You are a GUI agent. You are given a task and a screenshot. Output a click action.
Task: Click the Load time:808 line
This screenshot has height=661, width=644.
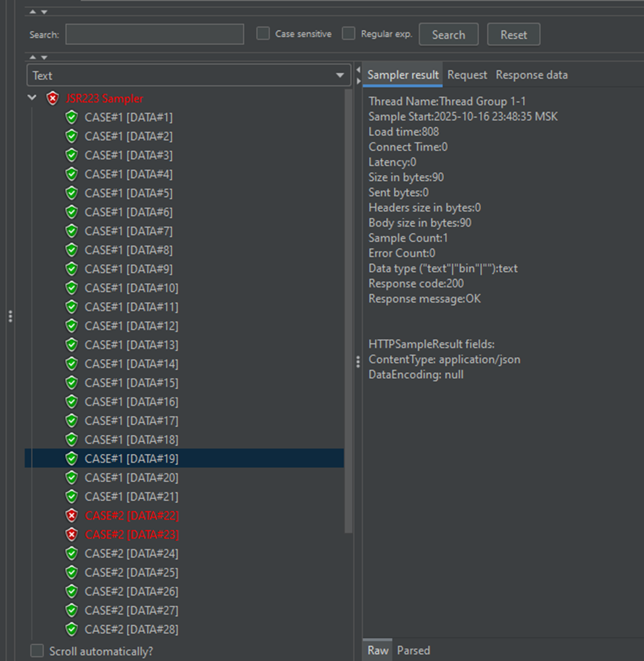(x=403, y=132)
